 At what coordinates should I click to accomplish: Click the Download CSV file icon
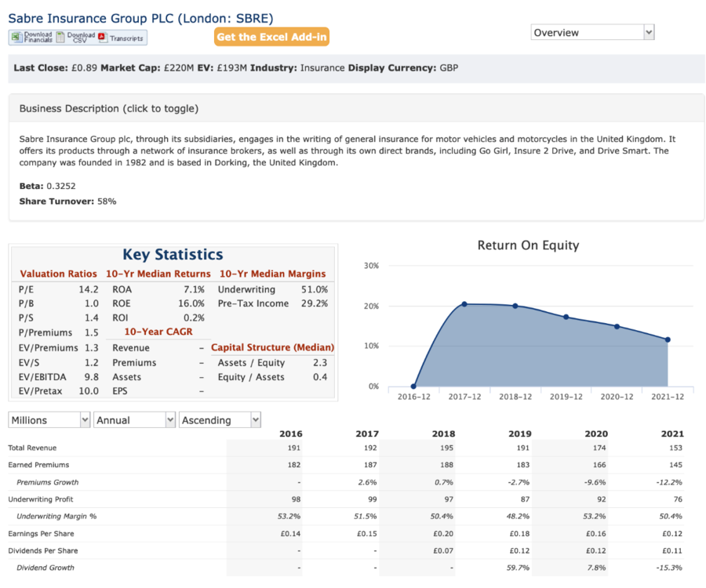pos(60,38)
